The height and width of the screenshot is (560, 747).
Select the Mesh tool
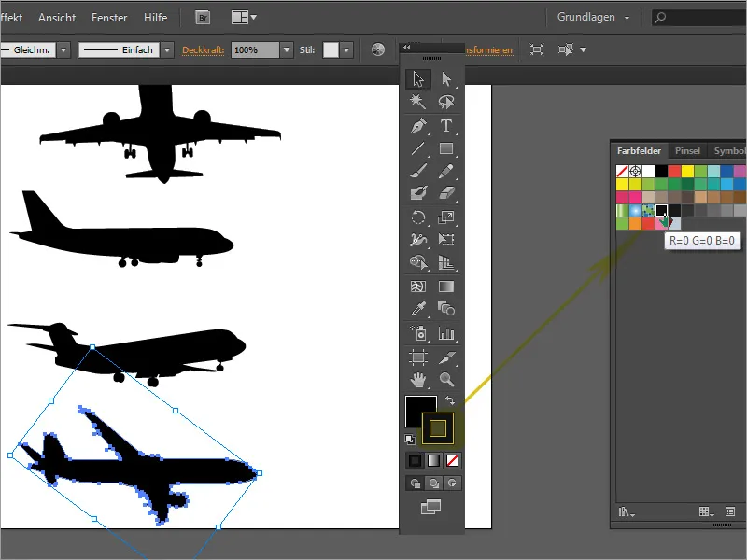(418, 287)
